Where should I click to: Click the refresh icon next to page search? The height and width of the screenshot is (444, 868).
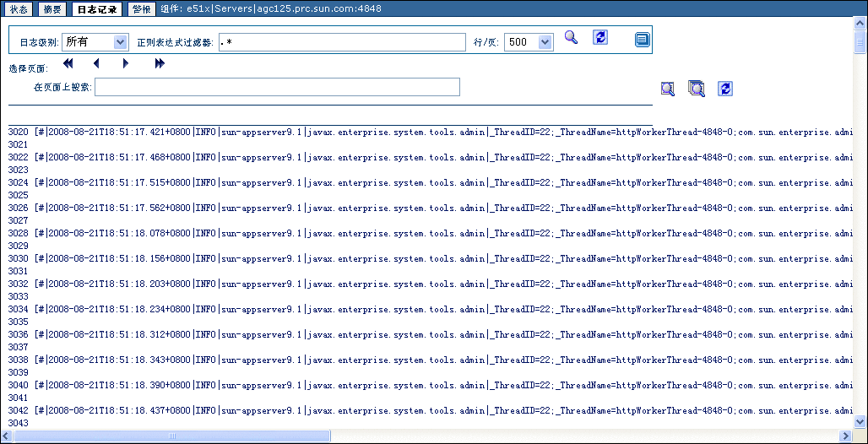(x=724, y=89)
